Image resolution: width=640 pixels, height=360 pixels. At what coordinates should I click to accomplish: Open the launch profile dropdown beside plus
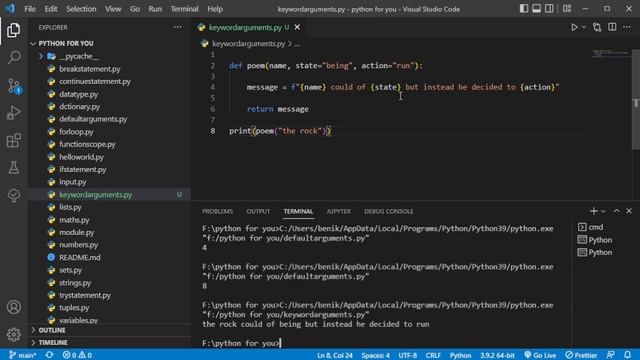[603, 211]
